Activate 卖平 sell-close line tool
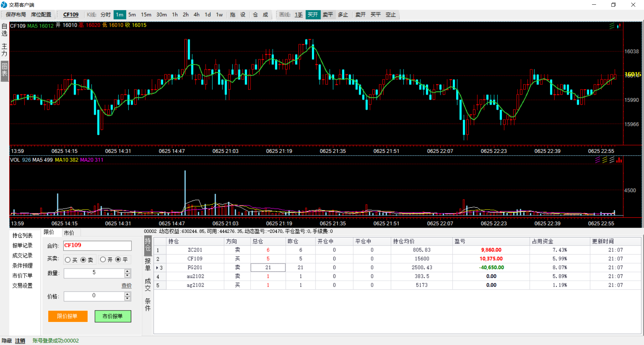The image size is (644, 345). (x=328, y=15)
